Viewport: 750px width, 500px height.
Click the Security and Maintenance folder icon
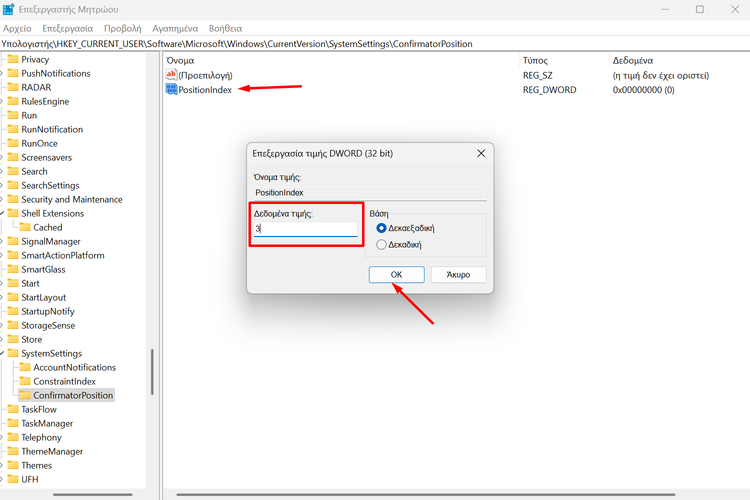[13, 199]
